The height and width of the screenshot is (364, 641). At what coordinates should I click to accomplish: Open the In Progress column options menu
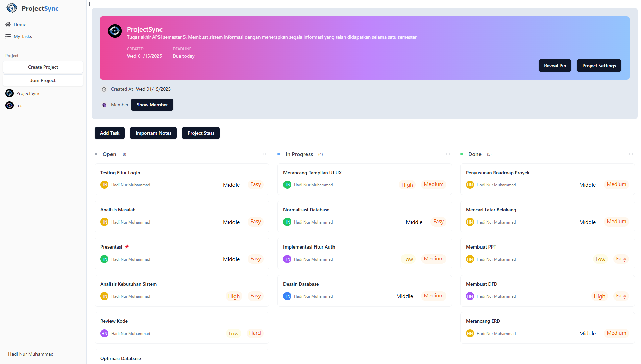tap(448, 154)
